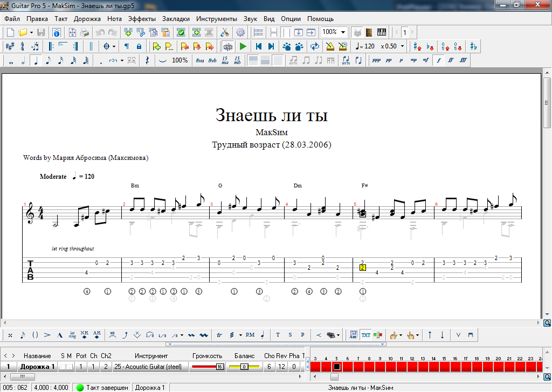The image size is (552, 392).
Task: Toggle the metronome icon
Action: click(x=330, y=46)
